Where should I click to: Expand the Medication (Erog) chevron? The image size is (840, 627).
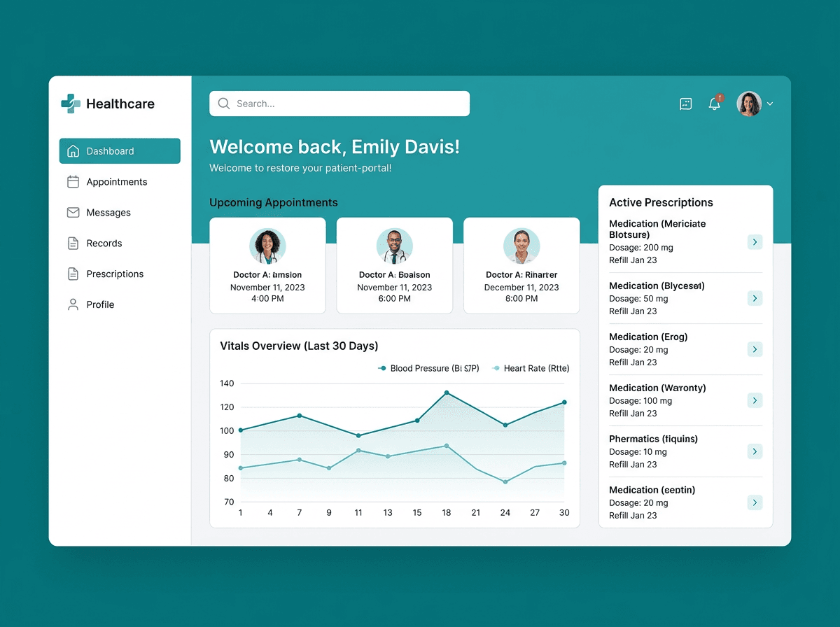[x=755, y=349]
